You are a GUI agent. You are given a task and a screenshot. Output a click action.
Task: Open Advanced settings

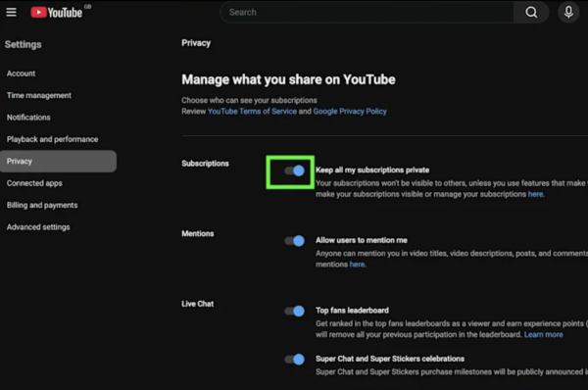(38, 227)
